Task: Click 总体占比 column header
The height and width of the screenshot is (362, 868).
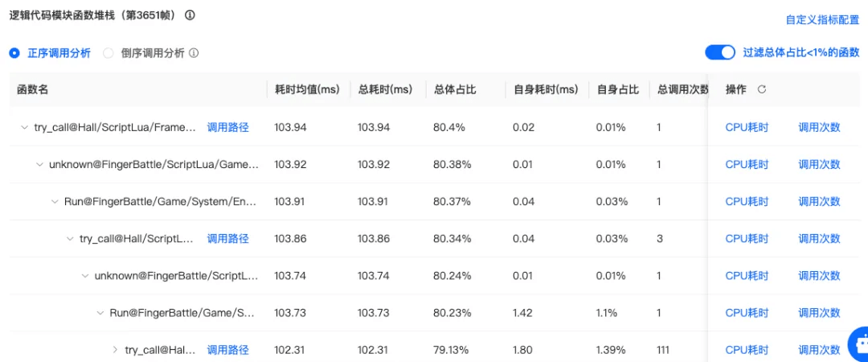Action: coord(455,89)
